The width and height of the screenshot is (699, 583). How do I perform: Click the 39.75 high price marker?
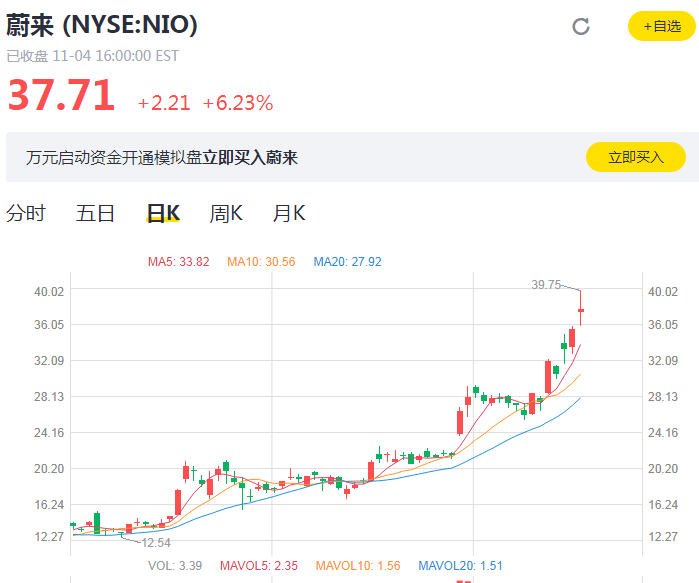tap(546, 284)
